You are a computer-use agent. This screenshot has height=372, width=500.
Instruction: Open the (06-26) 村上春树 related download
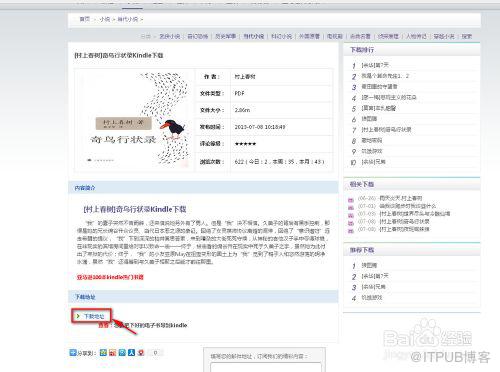(401, 198)
